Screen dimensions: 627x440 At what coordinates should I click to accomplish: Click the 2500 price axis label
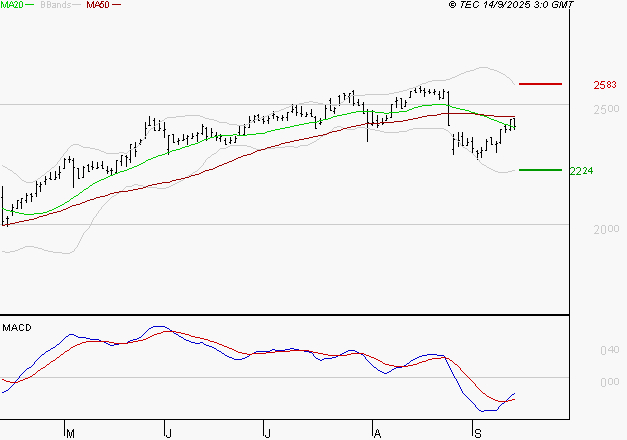coord(604,109)
